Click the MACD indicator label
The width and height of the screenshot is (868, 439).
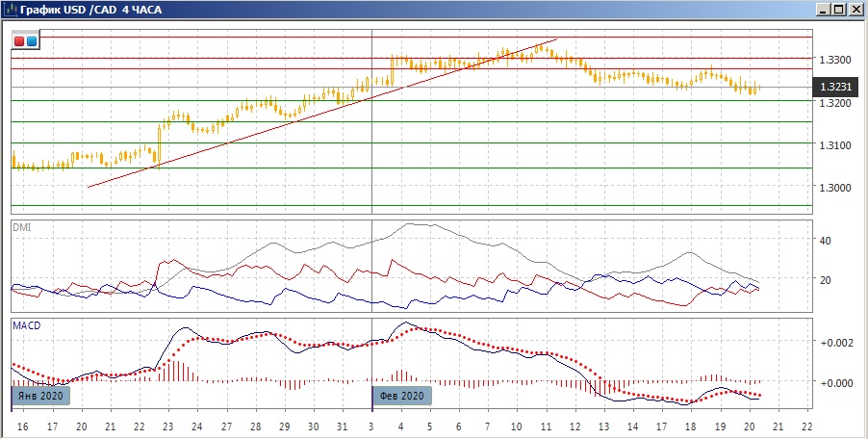coord(26,325)
